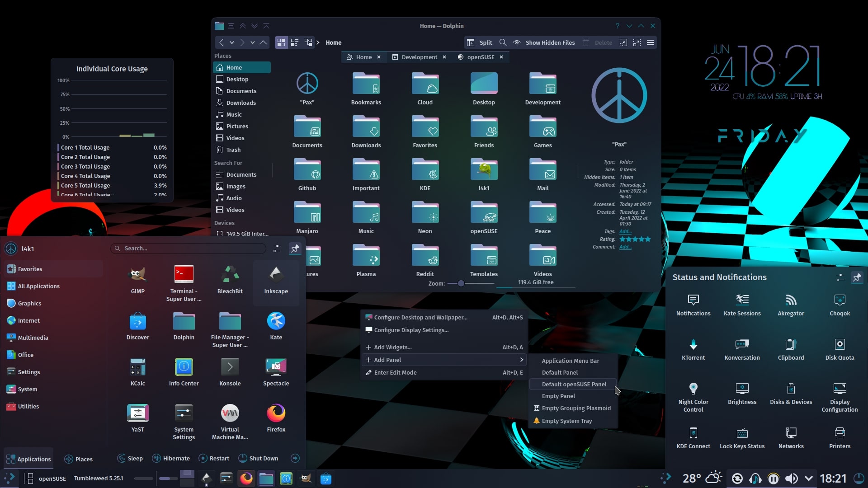Select Enter Edit Mode in context menu

(444, 372)
